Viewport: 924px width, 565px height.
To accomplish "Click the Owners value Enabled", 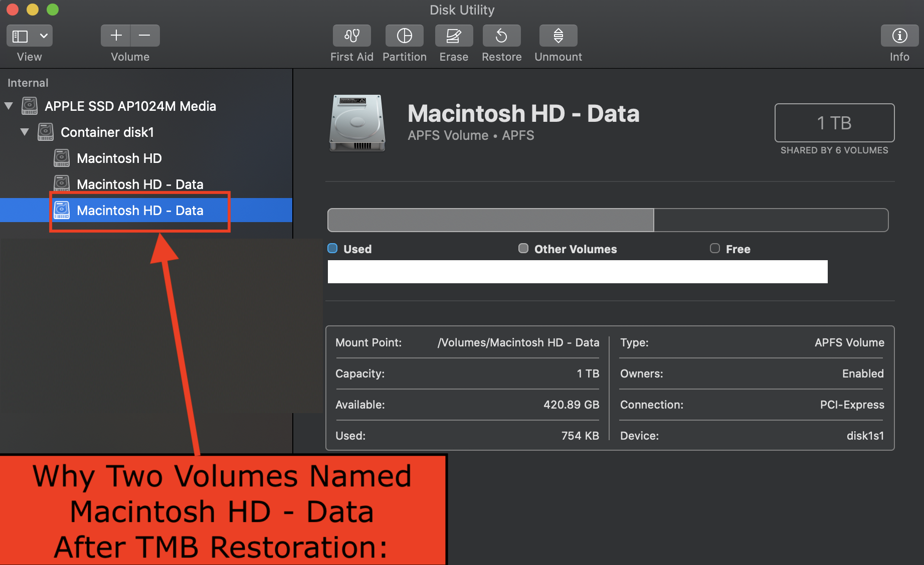I will click(863, 373).
